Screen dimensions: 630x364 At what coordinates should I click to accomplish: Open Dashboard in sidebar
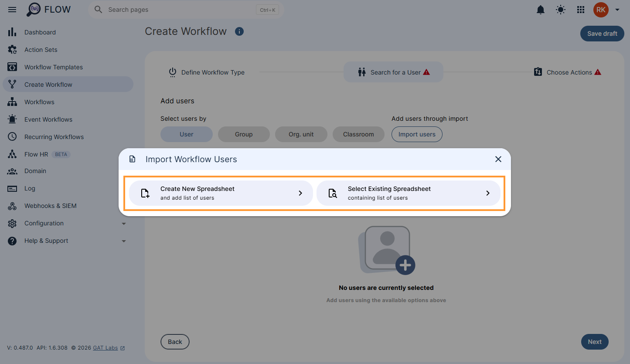point(68,32)
